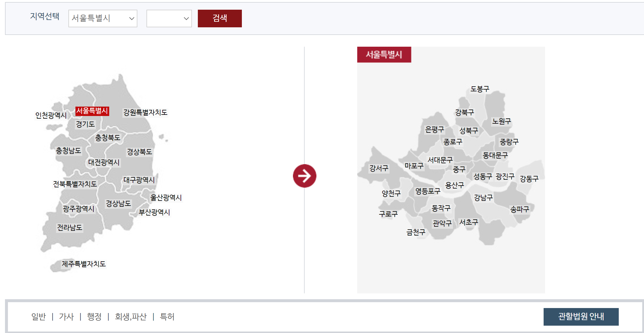Image resolution: width=644 pixels, height=333 pixels.
Task: Switch to the 가사 tab
Action: point(66,317)
